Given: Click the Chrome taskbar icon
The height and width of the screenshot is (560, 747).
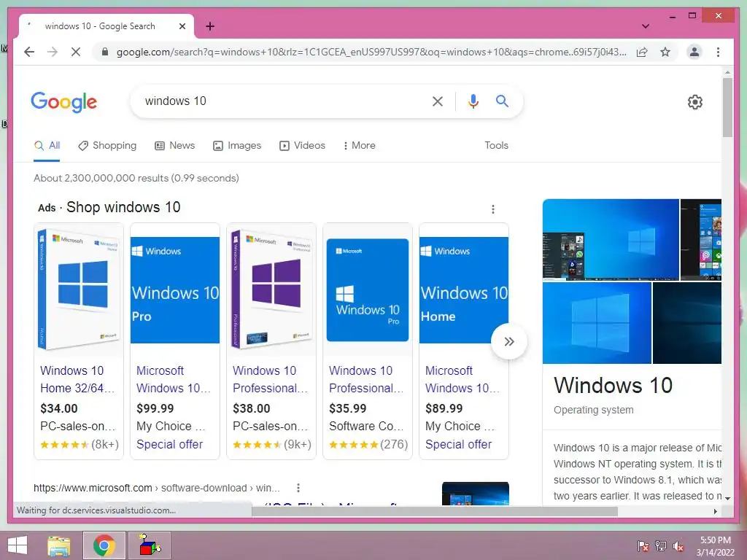Looking at the screenshot, I should point(104,545).
